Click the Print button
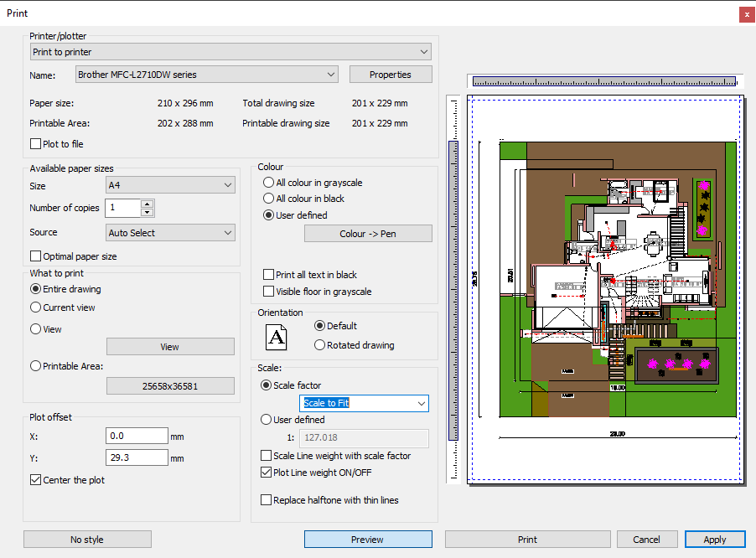The height and width of the screenshot is (558, 756). [x=527, y=540]
